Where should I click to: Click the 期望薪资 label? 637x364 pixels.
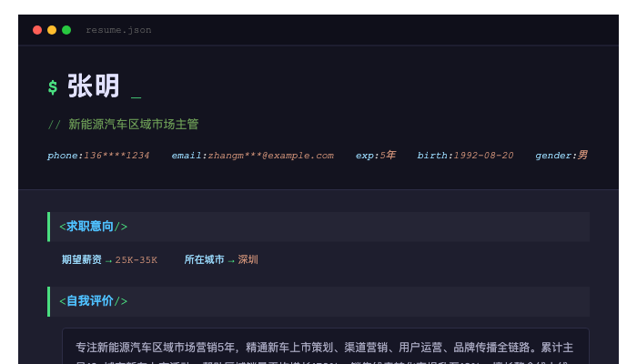pyautogui.click(x=82, y=260)
